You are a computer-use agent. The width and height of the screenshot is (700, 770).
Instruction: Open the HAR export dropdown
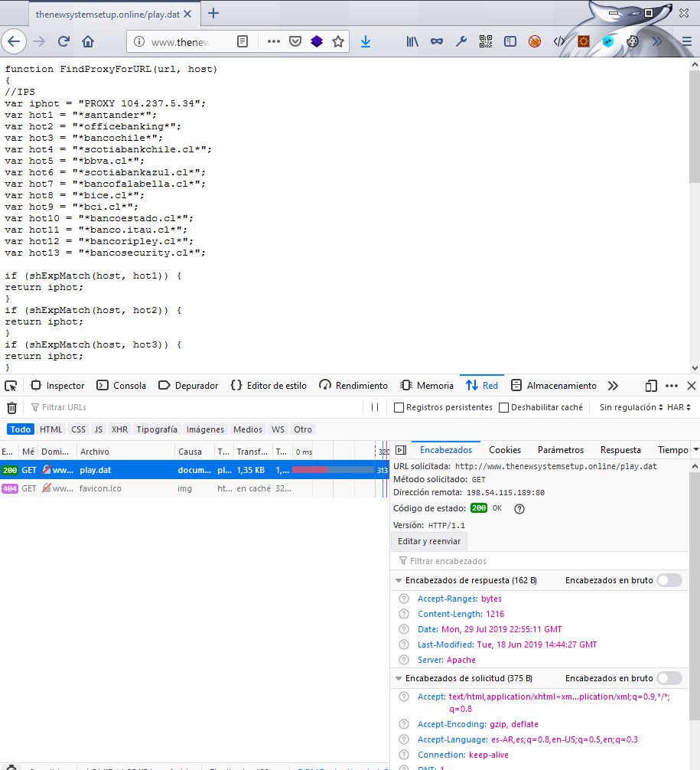click(679, 408)
